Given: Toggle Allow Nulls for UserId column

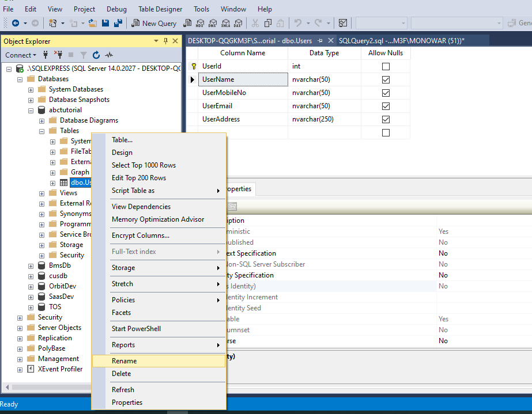Looking at the screenshot, I should click(x=386, y=66).
